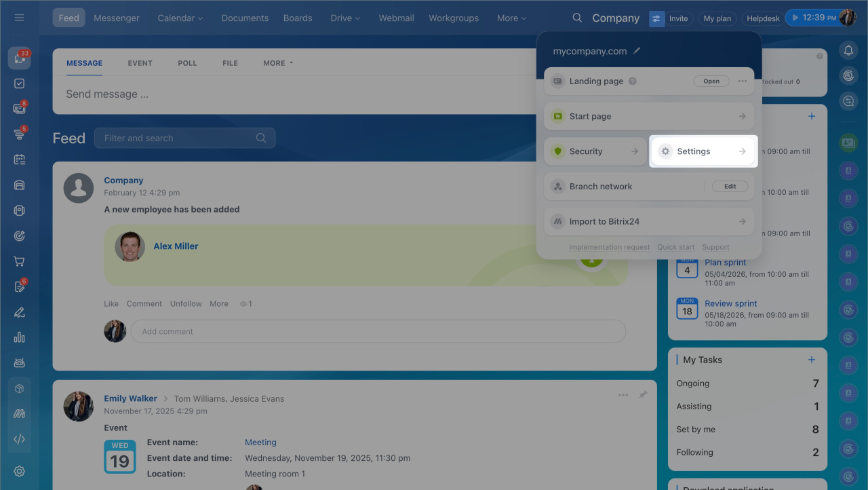
Task: Open the MORE dropdown in message composer
Action: click(x=278, y=63)
